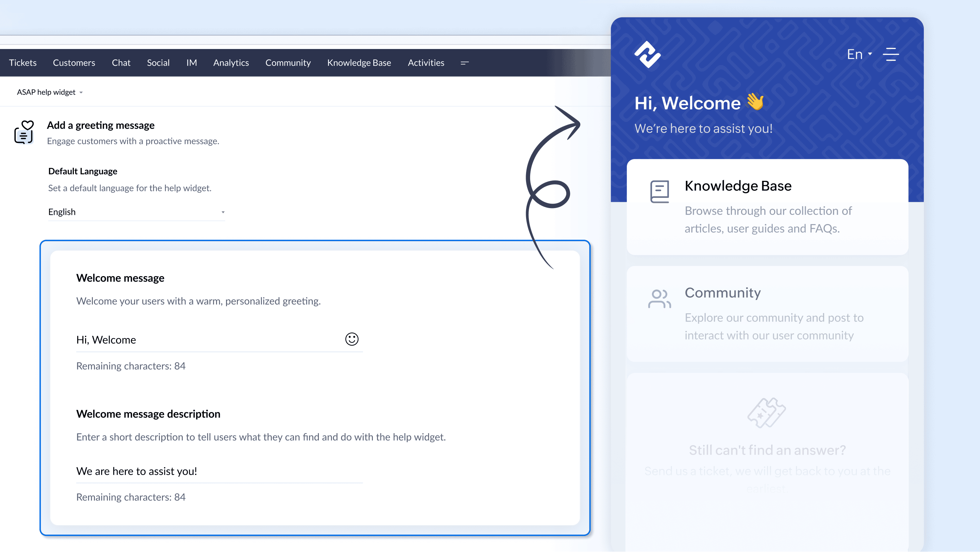Open the ASAP help widget dropdown

coord(49,92)
